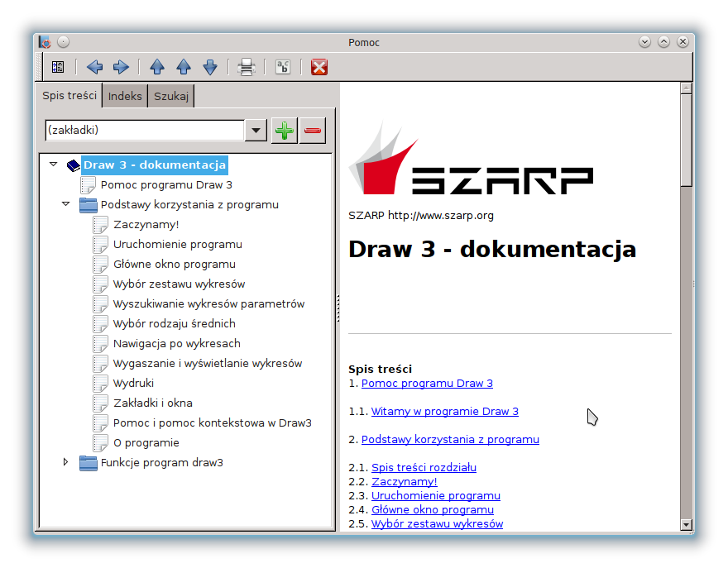728x568 pixels.
Task: Select Wygaszanie i wyświetlanie wykresów
Action: click(208, 363)
